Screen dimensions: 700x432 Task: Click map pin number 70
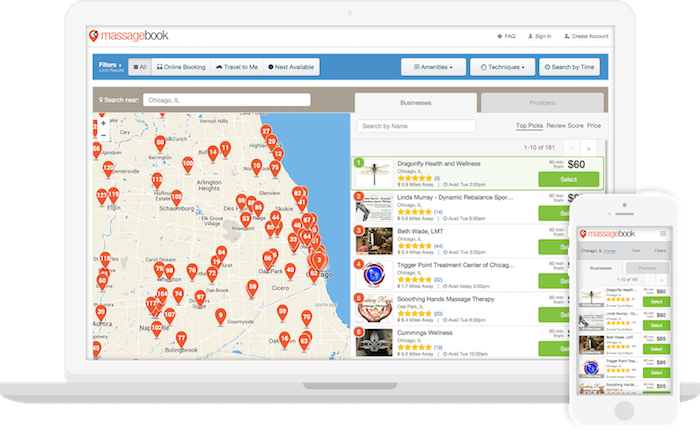point(306,318)
